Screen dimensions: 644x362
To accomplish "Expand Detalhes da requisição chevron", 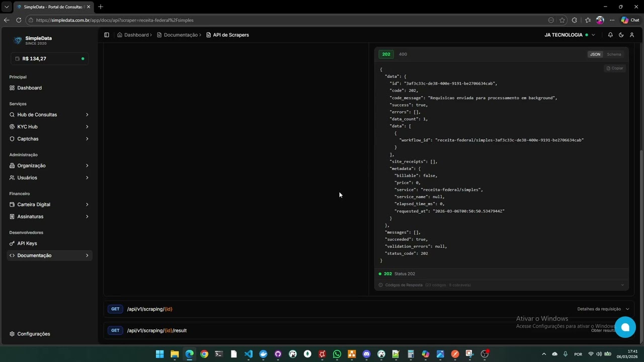I will [627, 309].
